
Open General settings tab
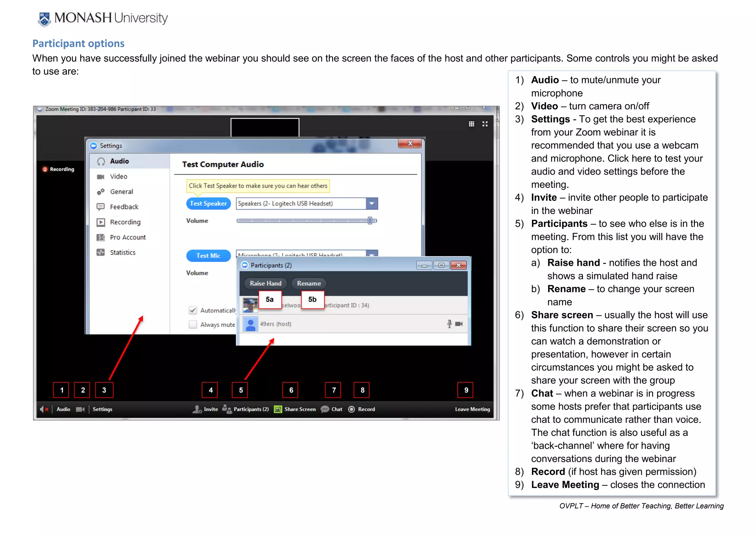(129, 192)
